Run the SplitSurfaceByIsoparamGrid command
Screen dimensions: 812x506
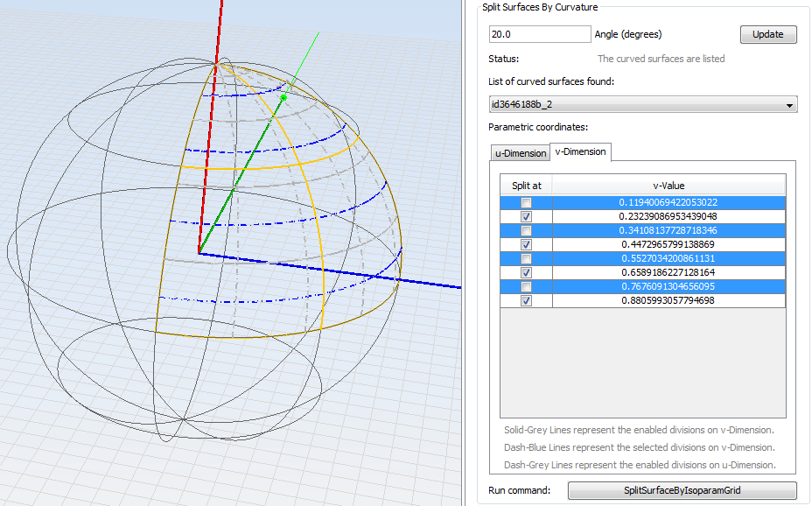(682, 490)
